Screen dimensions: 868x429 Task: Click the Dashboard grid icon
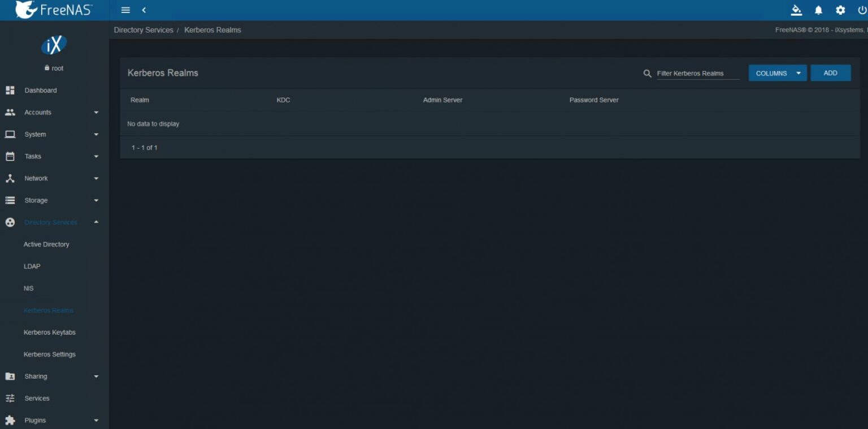point(10,90)
